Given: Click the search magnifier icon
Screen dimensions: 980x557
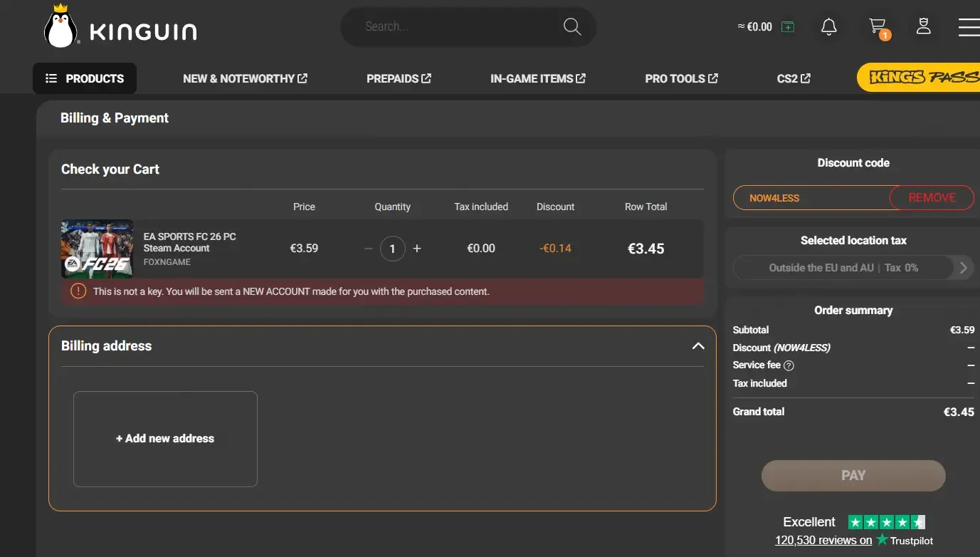Looking at the screenshot, I should pyautogui.click(x=572, y=27).
